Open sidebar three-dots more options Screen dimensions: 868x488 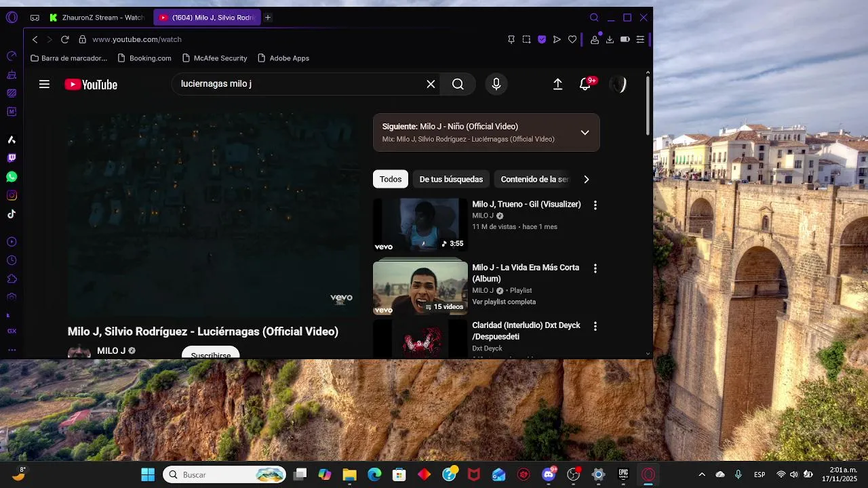point(12,350)
